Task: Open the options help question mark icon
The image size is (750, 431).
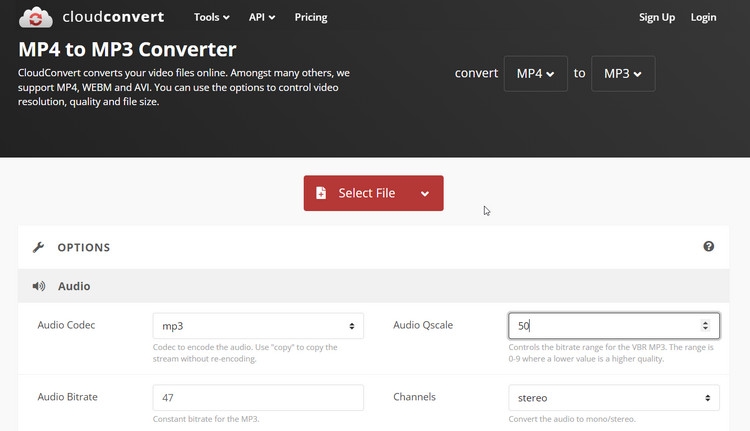Action: click(708, 246)
